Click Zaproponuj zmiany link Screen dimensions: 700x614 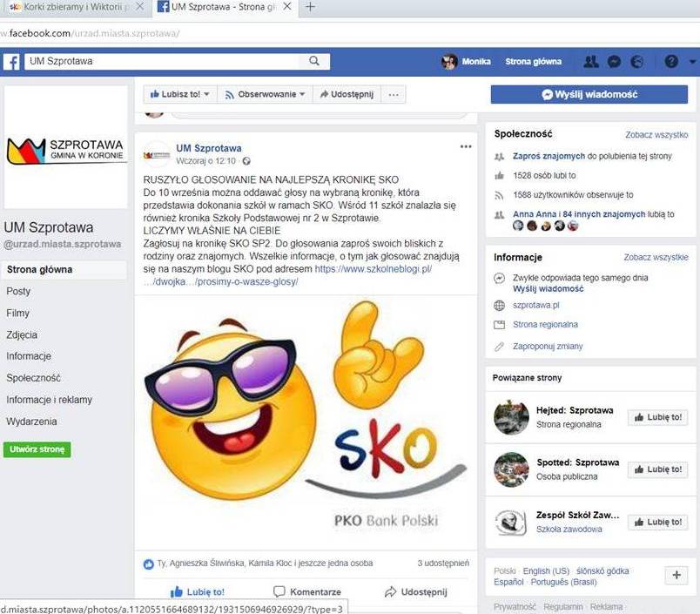tap(548, 346)
